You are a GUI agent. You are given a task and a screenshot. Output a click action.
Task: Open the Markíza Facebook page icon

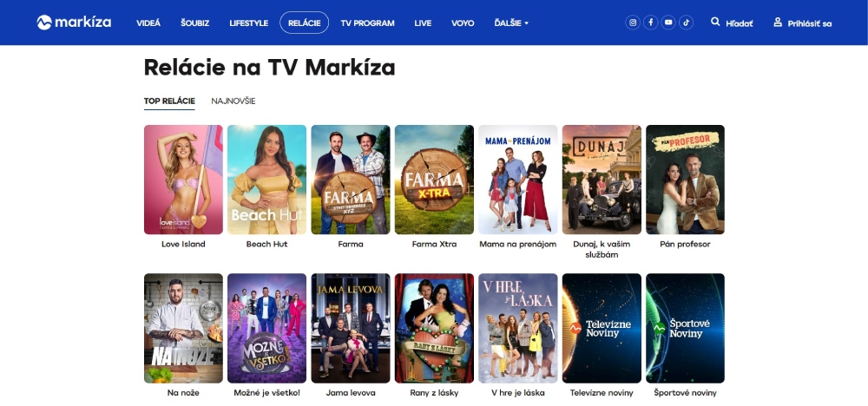coord(650,23)
